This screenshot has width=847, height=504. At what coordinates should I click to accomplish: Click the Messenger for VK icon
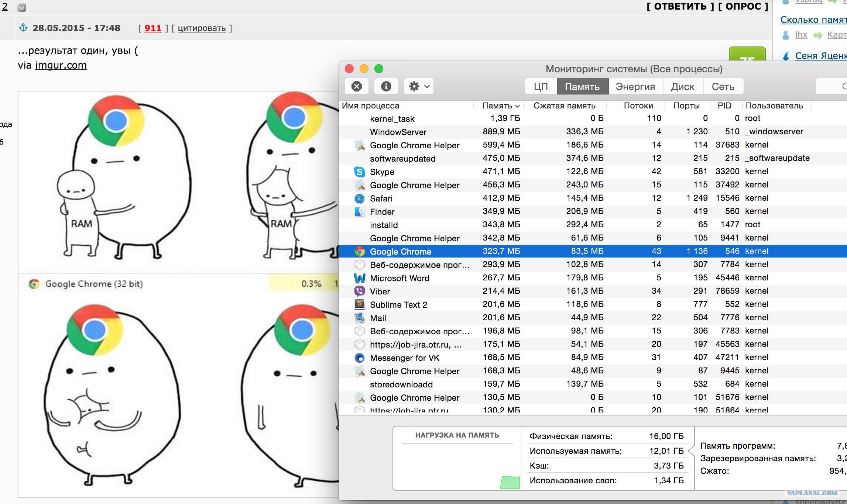[359, 358]
